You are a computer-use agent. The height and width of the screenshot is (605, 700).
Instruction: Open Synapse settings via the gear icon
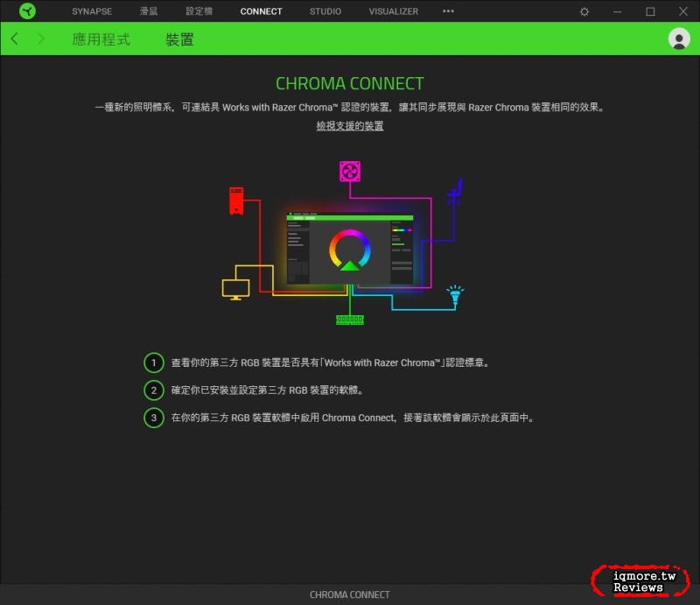point(584,11)
